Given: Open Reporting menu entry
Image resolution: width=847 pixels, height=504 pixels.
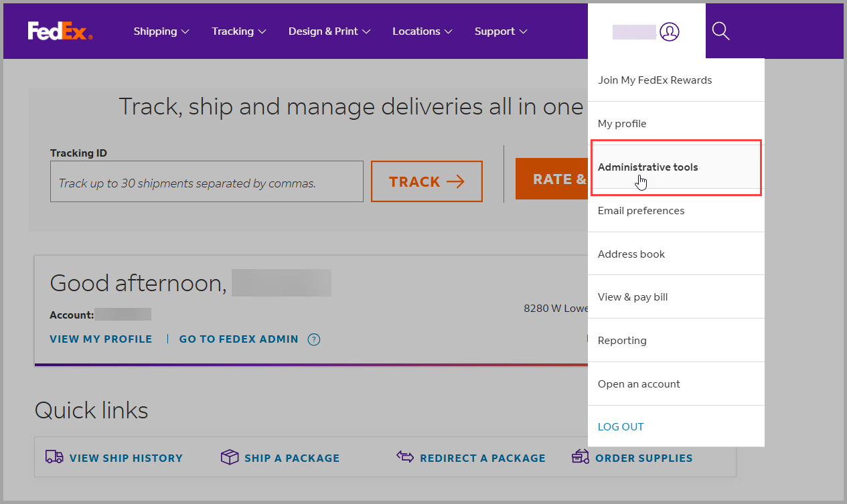Looking at the screenshot, I should point(676,340).
